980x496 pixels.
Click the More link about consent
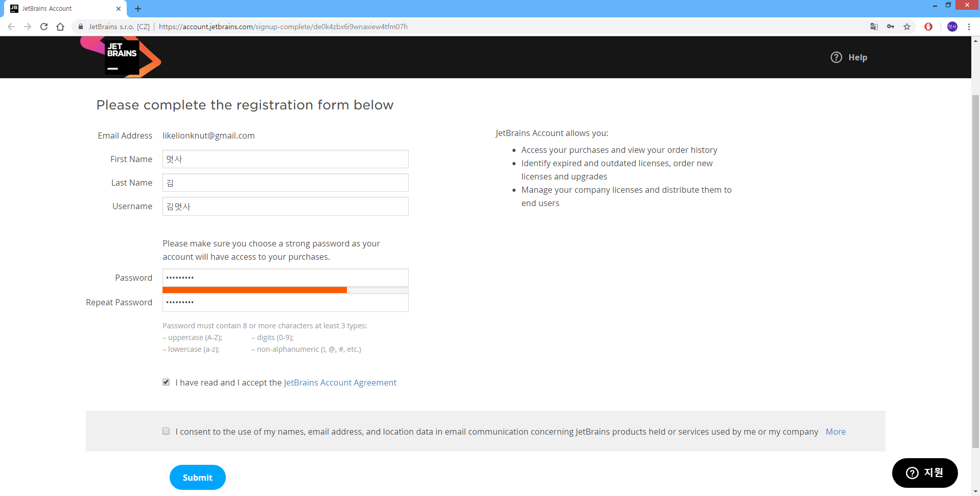[x=835, y=432]
